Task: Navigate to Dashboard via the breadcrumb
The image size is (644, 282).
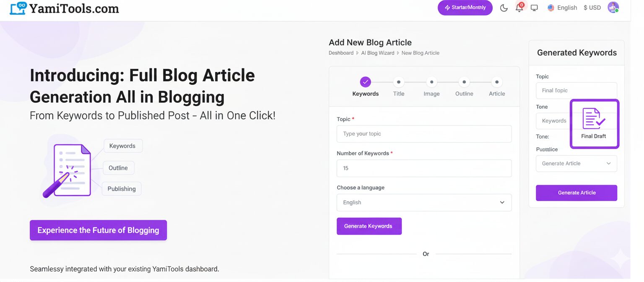Action: point(341,52)
